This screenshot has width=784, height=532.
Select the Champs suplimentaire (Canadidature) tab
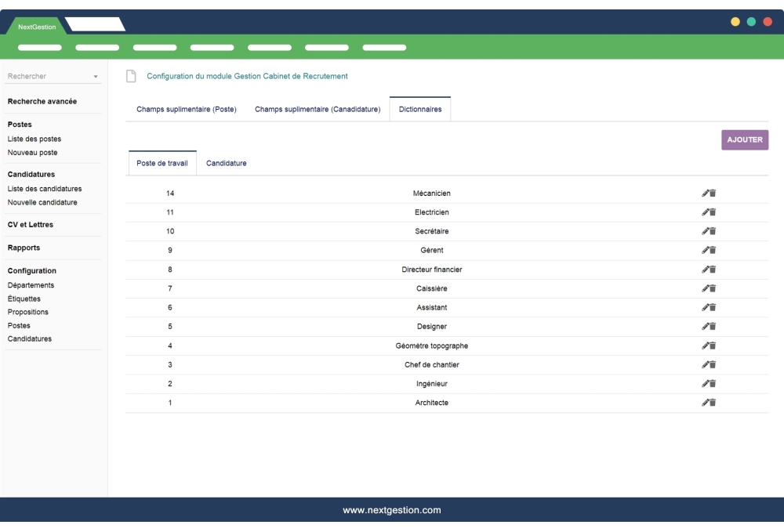pyautogui.click(x=317, y=109)
